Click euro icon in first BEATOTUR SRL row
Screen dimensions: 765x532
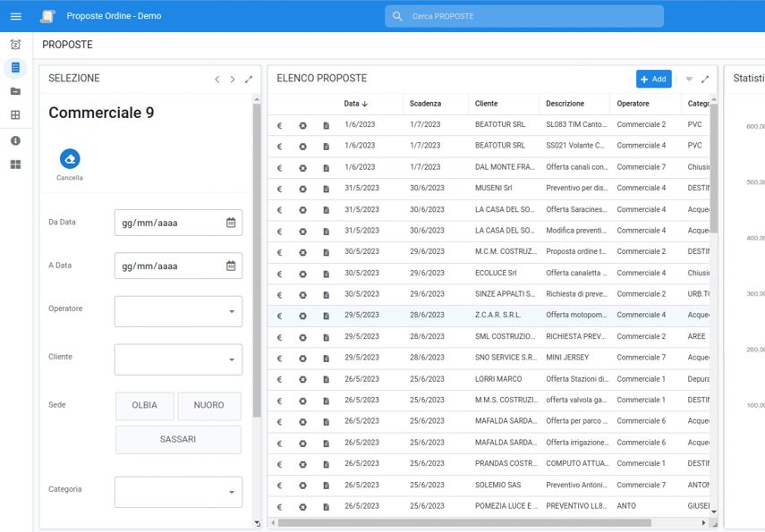(x=279, y=125)
